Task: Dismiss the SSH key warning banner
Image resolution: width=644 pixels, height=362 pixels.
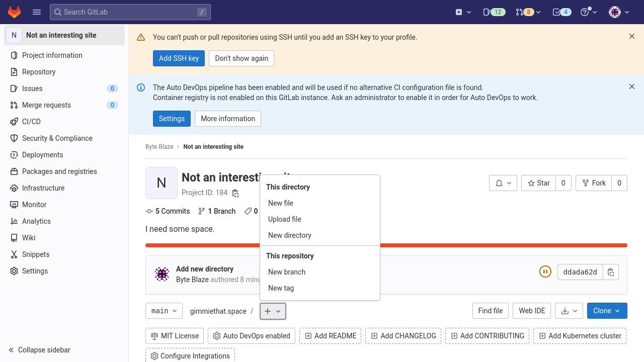Action: pyautogui.click(x=632, y=36)
